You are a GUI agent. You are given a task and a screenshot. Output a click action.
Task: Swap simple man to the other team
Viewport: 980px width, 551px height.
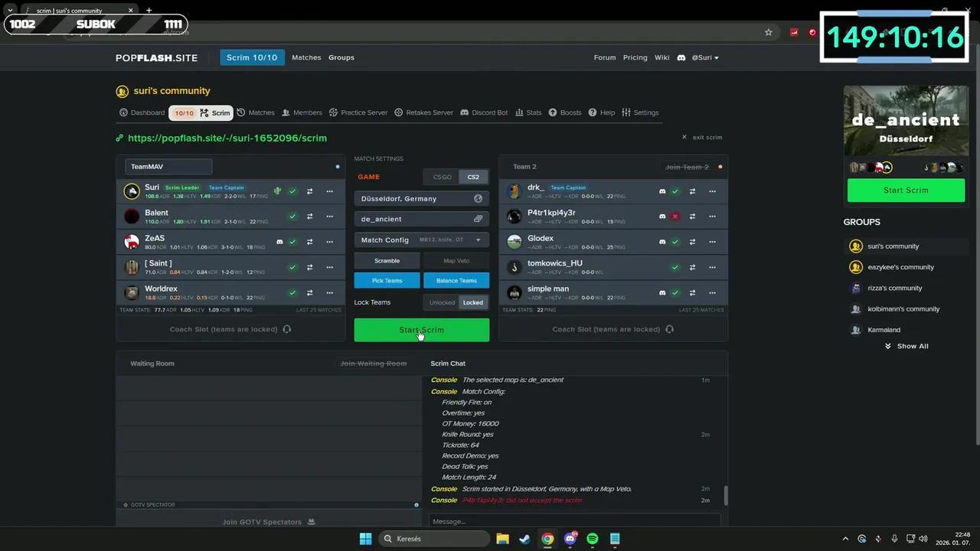click(x=692, y=292)
